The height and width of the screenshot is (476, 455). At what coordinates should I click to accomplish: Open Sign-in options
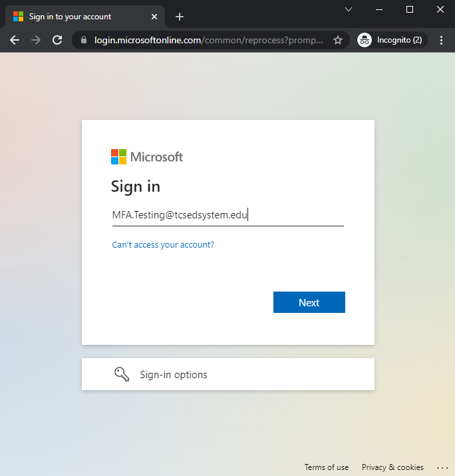click(227, 374)
